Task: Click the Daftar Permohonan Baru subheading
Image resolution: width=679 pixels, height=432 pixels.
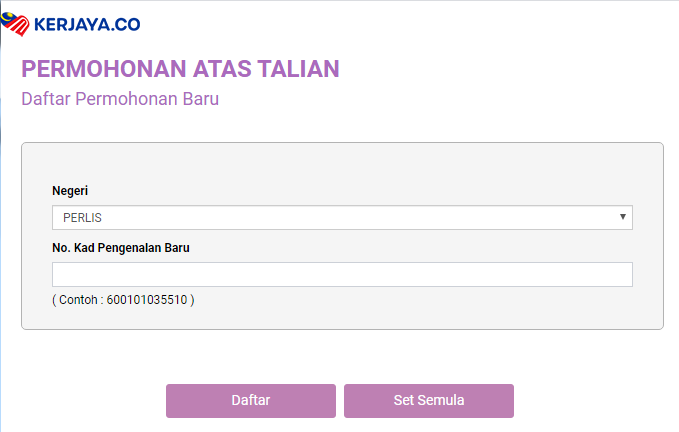Action: coord(119,99)
